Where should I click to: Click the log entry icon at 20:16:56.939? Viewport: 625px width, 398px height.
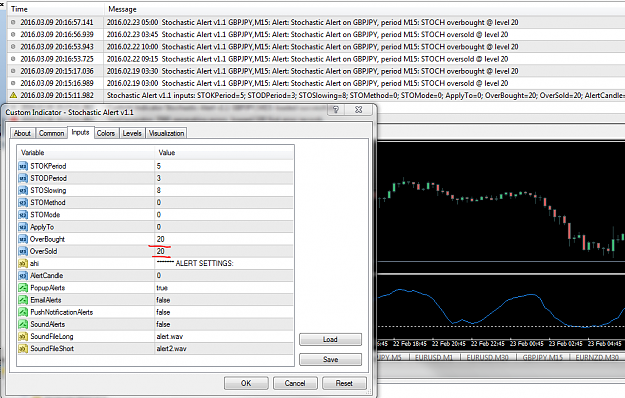tap(13, 34)
